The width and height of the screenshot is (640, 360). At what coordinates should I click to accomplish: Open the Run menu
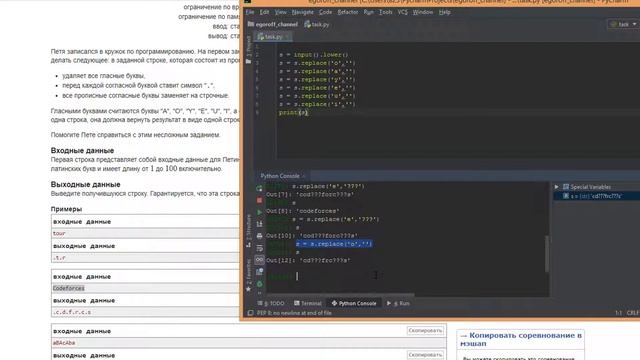point(369,12)
